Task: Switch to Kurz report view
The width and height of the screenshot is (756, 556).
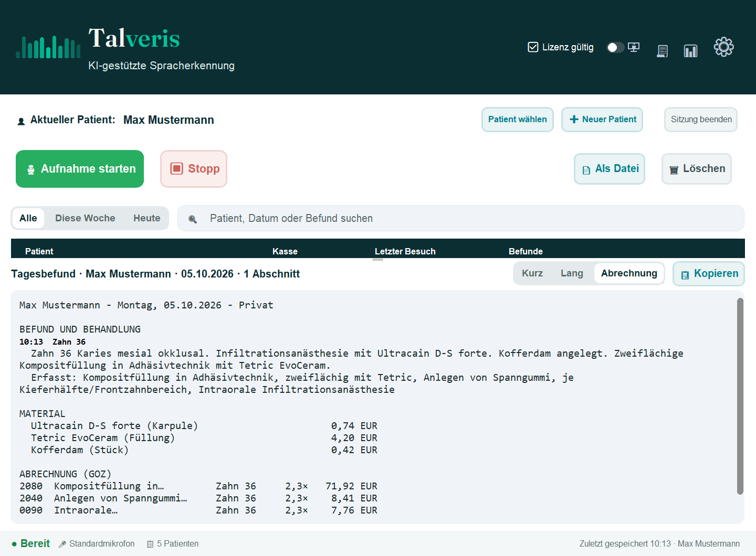Action: 532,273
